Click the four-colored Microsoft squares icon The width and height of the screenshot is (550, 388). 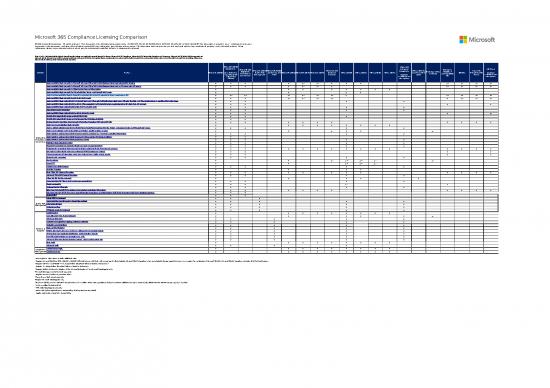[x=463, y=39]
